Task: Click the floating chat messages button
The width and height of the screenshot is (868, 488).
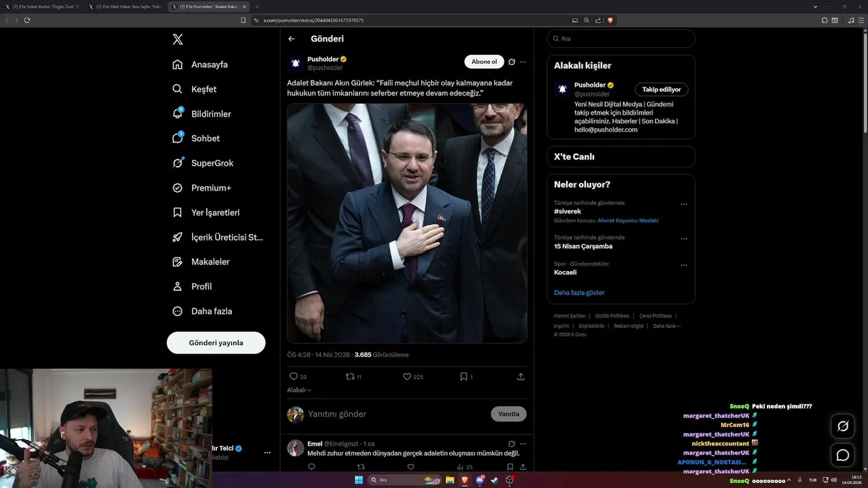Action: pos(843,455)
